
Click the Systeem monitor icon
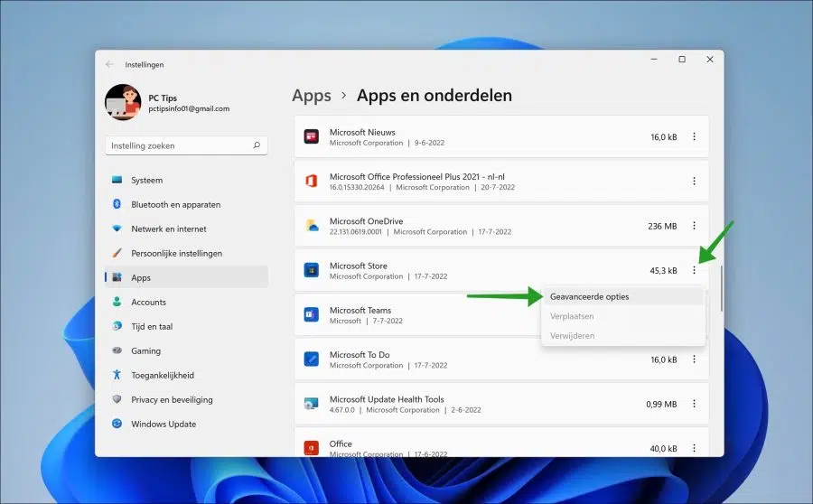tap(117, 180)
